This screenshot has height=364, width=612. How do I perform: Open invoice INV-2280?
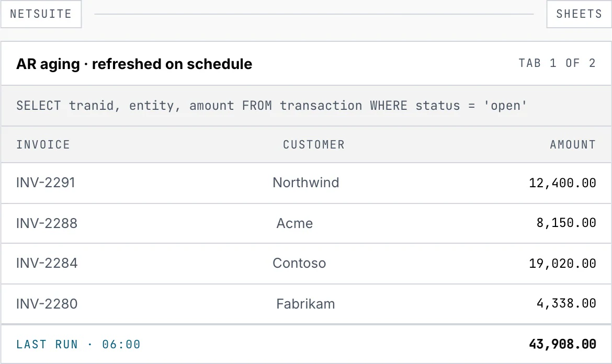[x=47, y=304]
